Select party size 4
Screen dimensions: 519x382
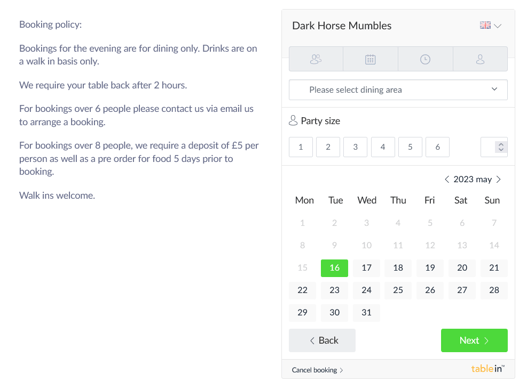click(383, 147)
